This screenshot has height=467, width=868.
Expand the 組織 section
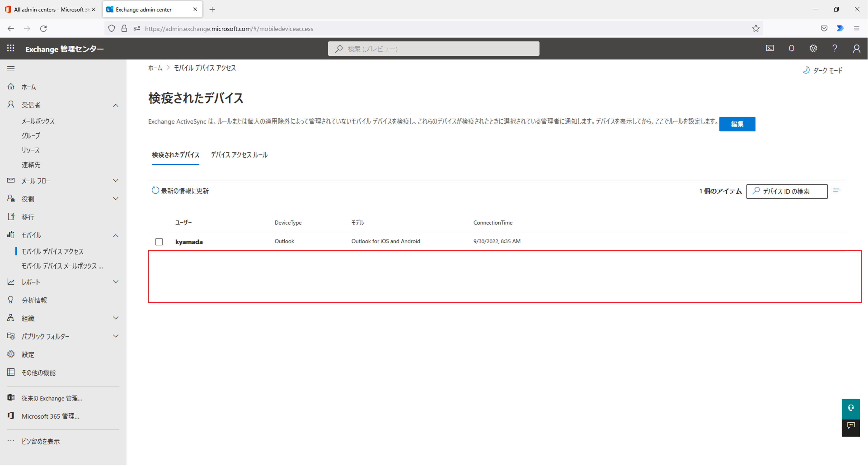(116, 318)
